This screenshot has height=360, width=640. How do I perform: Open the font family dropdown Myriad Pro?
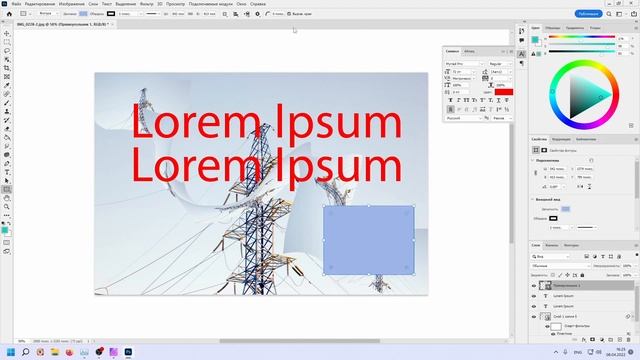[x=464, y=64]
